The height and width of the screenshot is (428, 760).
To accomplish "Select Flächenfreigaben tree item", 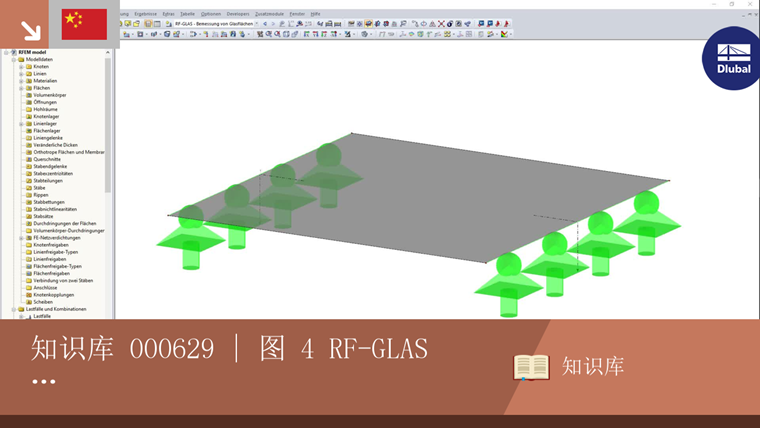I will coord(51,273).
